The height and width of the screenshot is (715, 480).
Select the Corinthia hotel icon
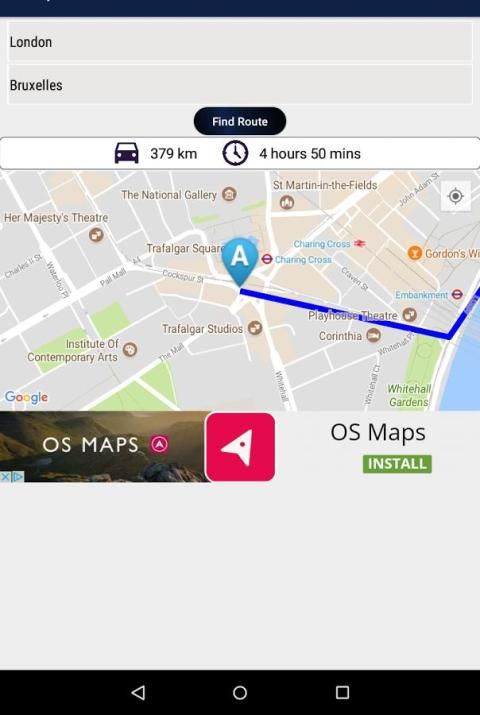[x=373, y=336]
